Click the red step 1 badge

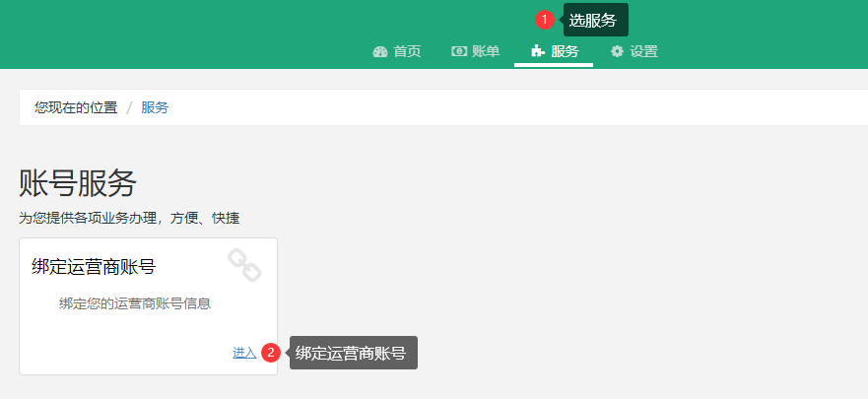(545, 21)
